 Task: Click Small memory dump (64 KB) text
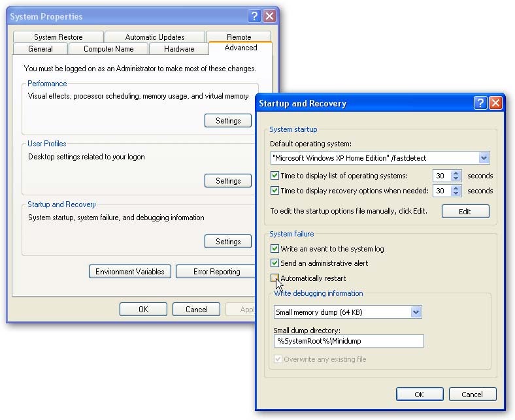point(319,312)
